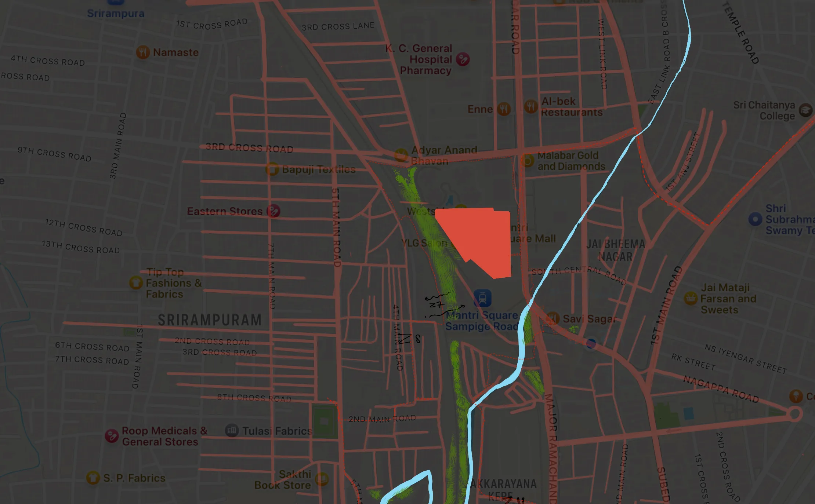Select the Roop Medicals & General Stores label
This screenshot has height=504, width=815.
click(x=164, y=436)
